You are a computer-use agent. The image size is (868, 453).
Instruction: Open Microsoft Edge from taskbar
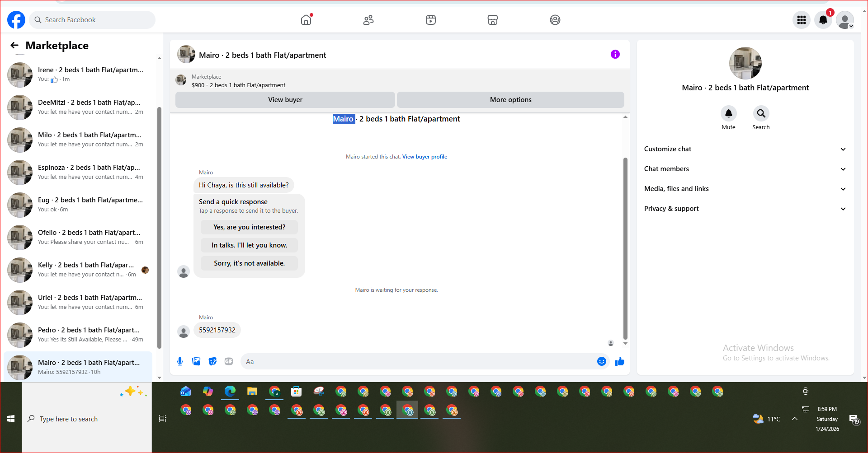coord(230,391)
